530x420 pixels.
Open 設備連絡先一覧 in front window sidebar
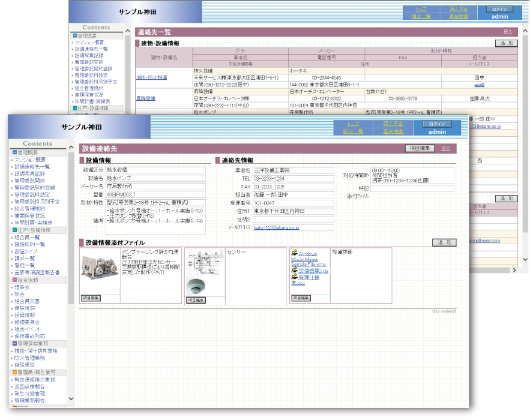32,167
